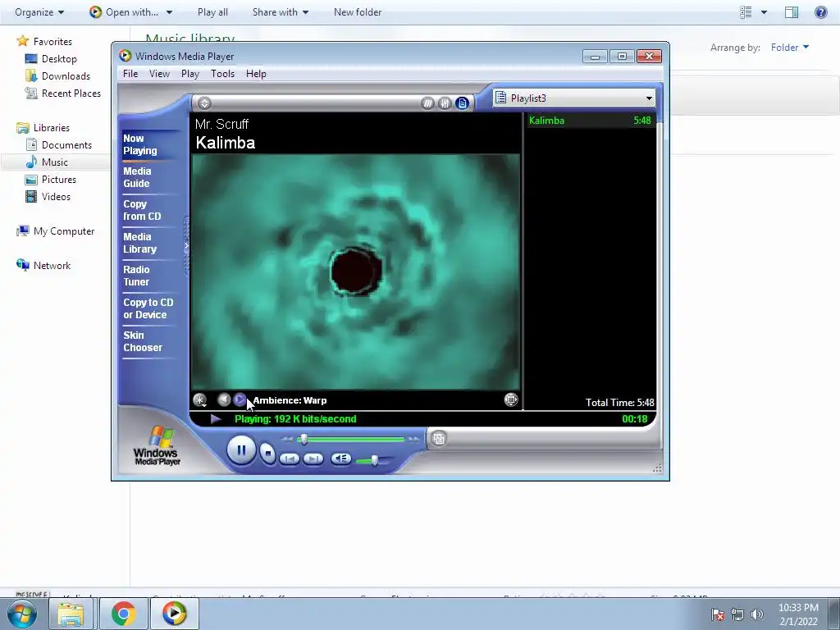This screenshot has width=840, height=630.
Task: Skip to the previous track
Action: [x=290, y=459]
